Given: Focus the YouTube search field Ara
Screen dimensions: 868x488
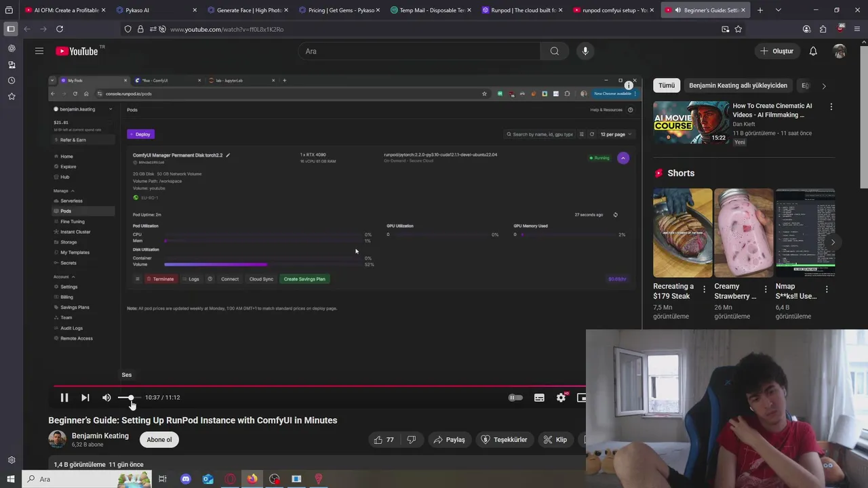Looking at the screenshot, I should click(419, 51).
